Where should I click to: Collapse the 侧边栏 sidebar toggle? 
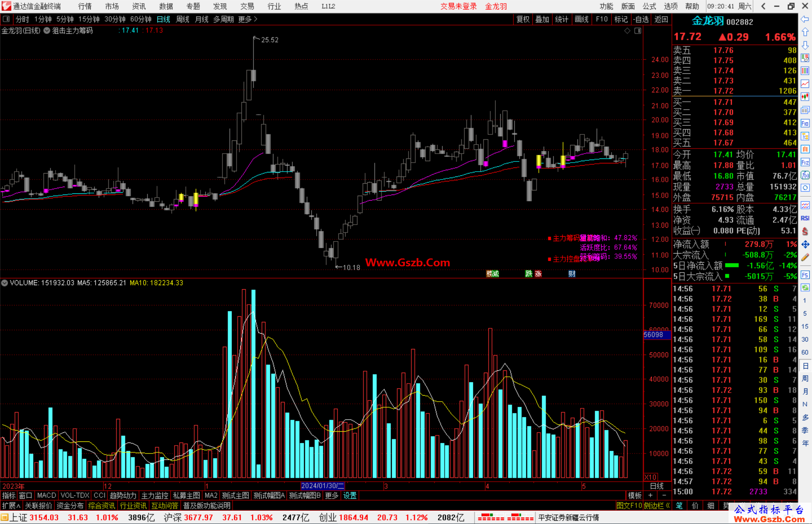657,506
